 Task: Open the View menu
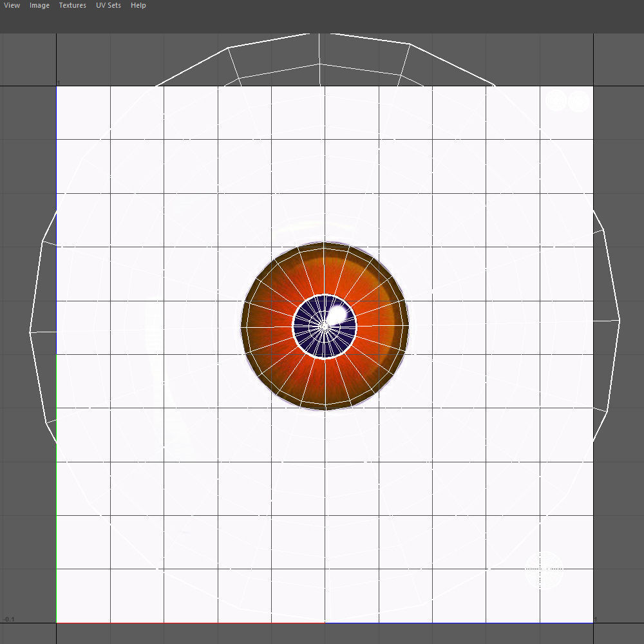[12, 5]
